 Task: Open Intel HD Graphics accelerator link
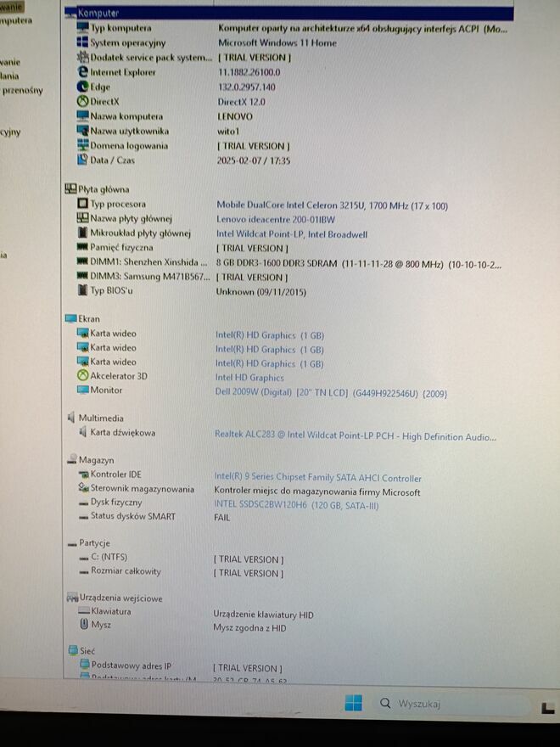pos(249,377)
